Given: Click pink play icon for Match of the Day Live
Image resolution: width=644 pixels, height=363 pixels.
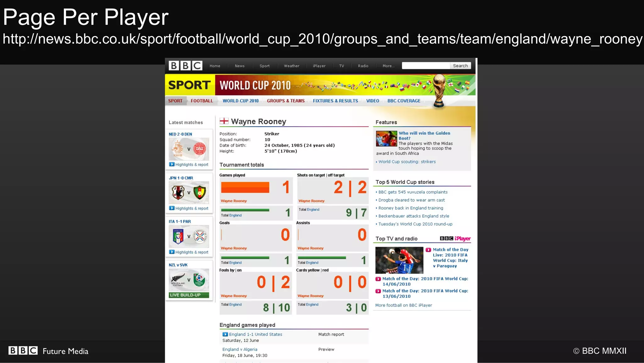Looking at the screenshot, I should (x=428, y=250).
